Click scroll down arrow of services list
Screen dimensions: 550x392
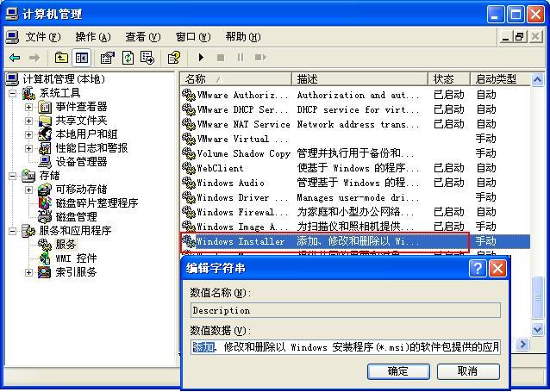pos(537,330)
